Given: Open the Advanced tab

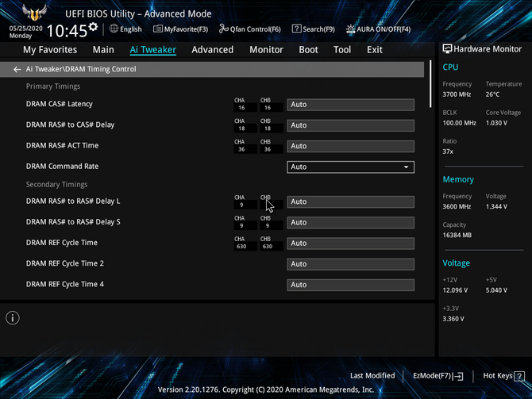Looking at the screenshot, I should pos(212,49).
